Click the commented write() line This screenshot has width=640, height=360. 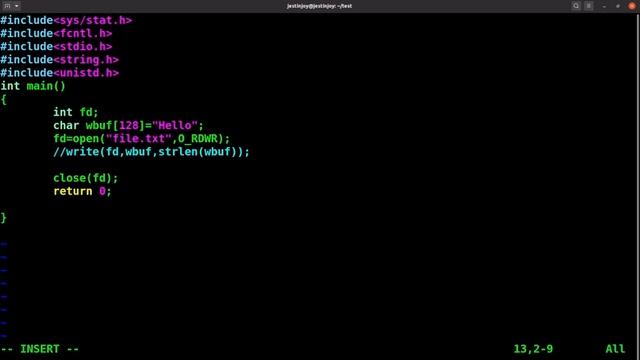tap(151, 152)
